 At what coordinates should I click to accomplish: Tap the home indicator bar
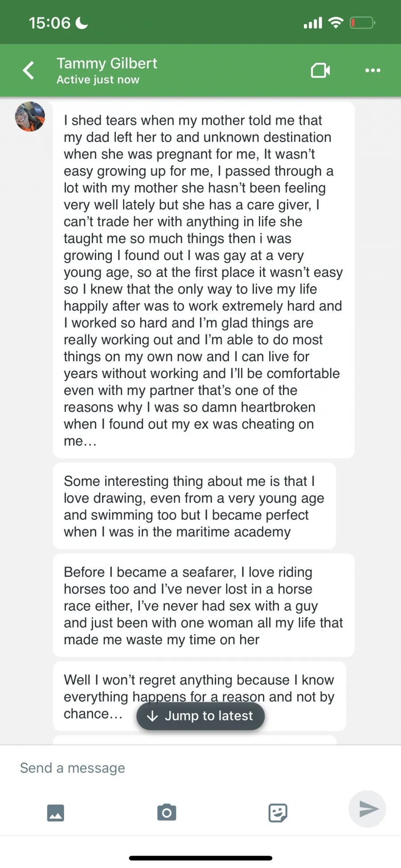tap(200, 858)
